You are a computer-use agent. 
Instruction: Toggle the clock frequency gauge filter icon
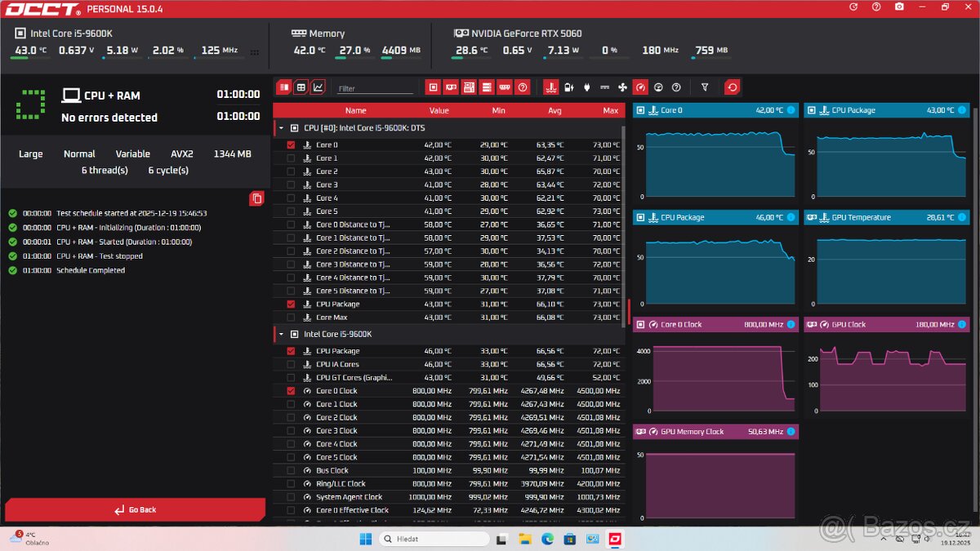coord(640,87)
